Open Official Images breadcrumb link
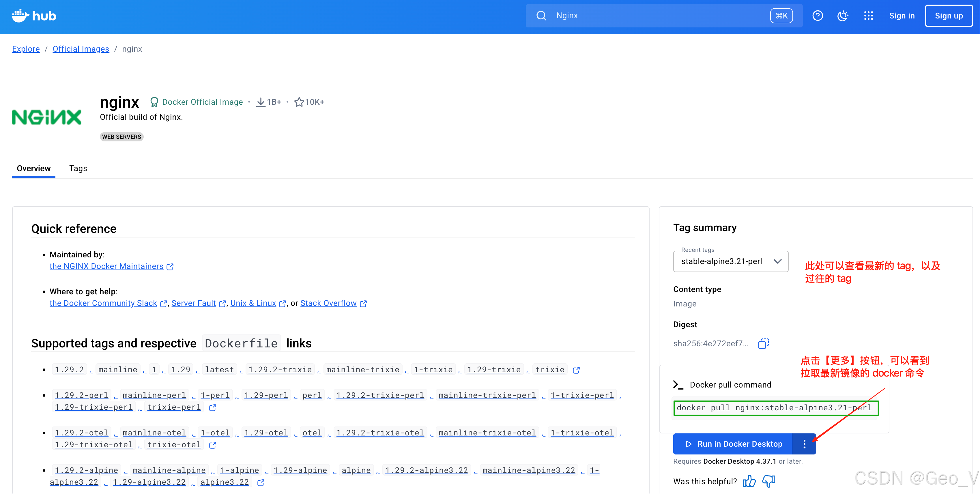Viewport: 980px width, 494px height. [81, 49]
